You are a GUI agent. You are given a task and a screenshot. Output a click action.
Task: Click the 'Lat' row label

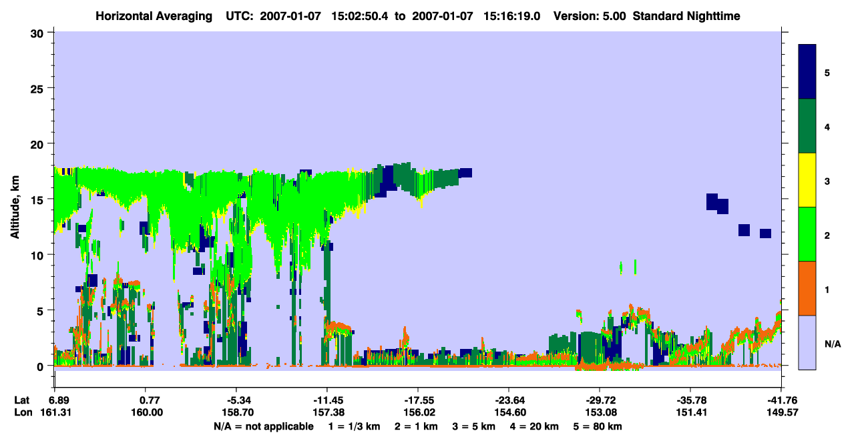[x=21, y=400]
